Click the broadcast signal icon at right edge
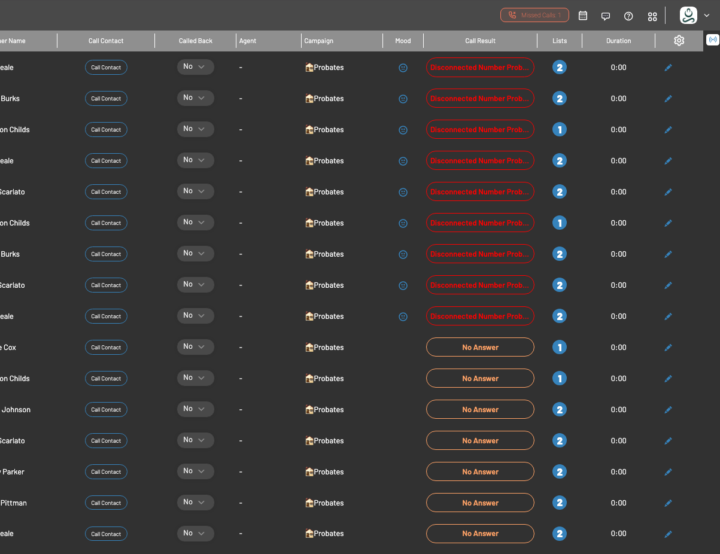 coord(712,41)
